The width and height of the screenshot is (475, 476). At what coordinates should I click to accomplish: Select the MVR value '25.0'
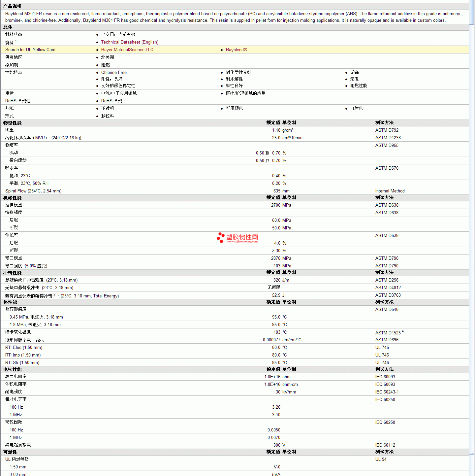pos(276,138)
